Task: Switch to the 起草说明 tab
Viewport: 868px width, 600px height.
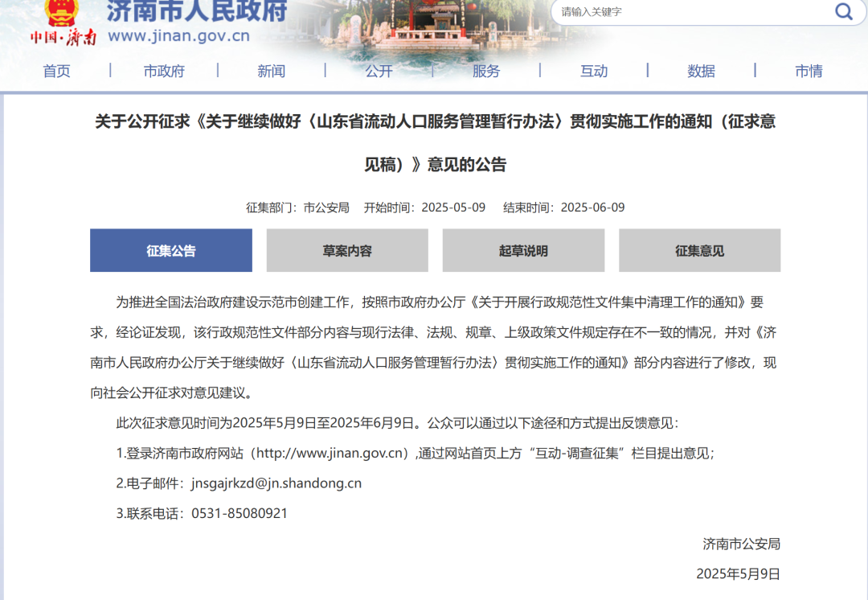Action: (x=523, y=250)
